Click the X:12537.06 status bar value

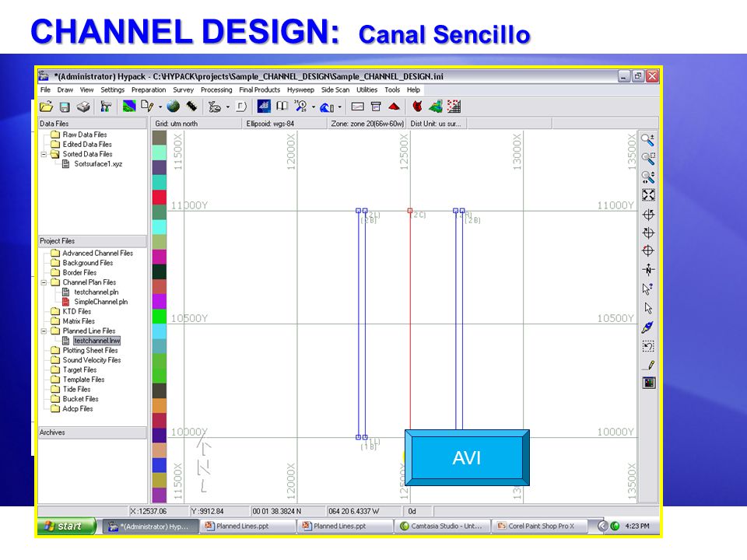click(148, 511)
